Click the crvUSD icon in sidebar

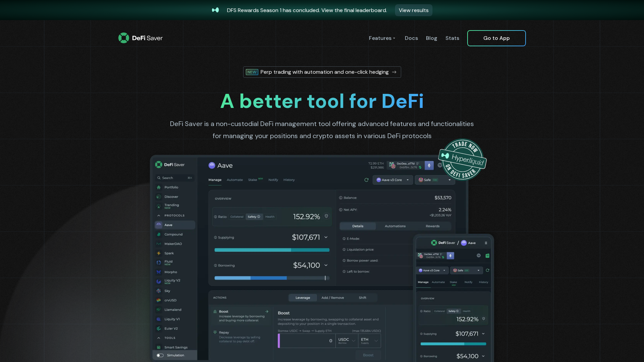[159, 300]
